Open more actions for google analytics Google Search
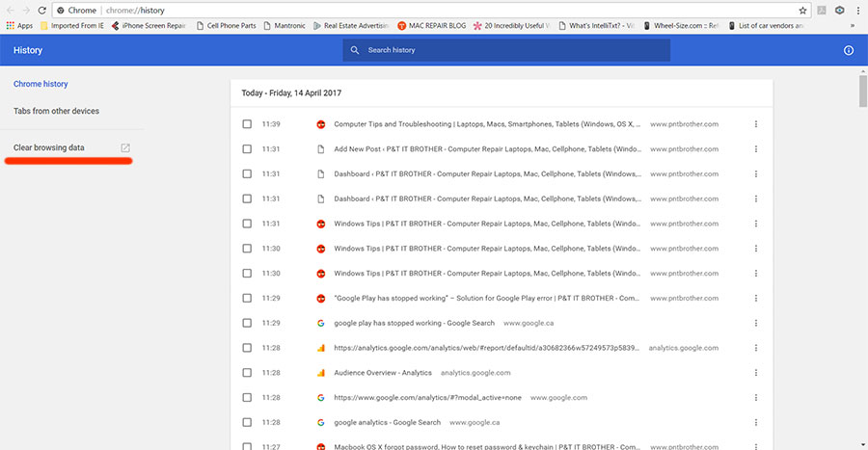868x450 pixels. 755,422
